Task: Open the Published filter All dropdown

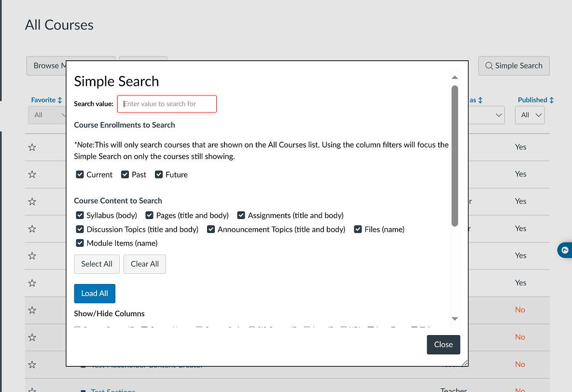Action: tap(530, 115)
